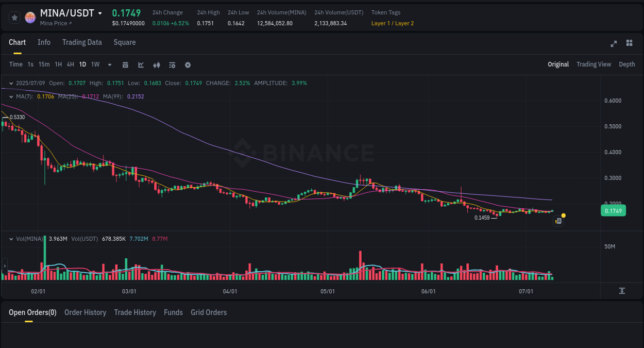Select the line chart style icon
Viewport: 644px width, 348px height.
point(140,64)
